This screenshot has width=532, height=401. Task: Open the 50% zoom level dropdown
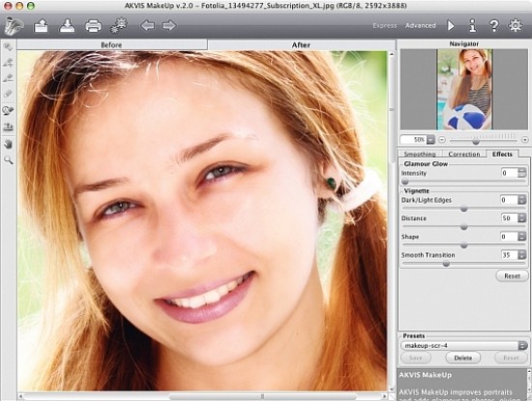coord(430,140)
